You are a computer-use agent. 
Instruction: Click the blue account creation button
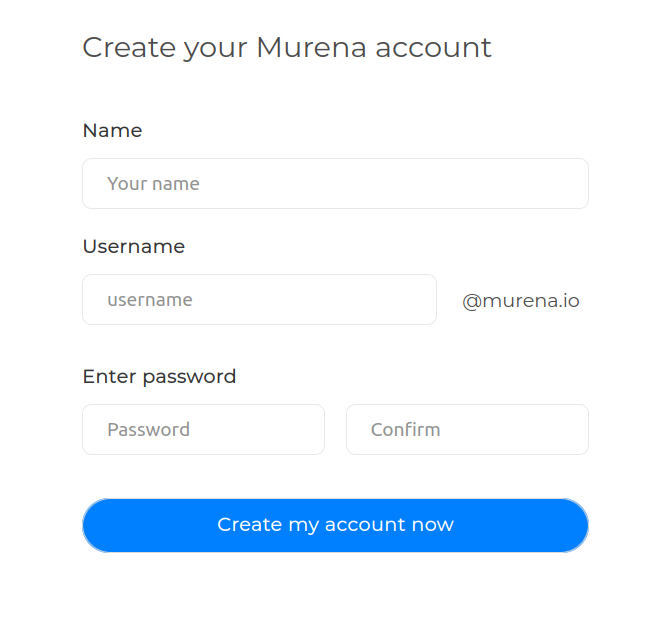pos(335,525)
